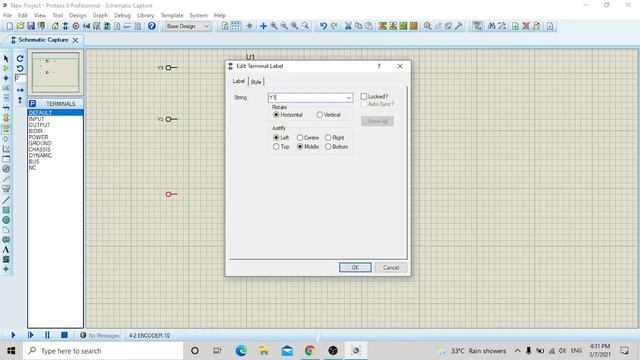Click the Copy to clipboard icon
Image resolution: width=640 pixels, height=360 pixels.
[x=358, y=26]
